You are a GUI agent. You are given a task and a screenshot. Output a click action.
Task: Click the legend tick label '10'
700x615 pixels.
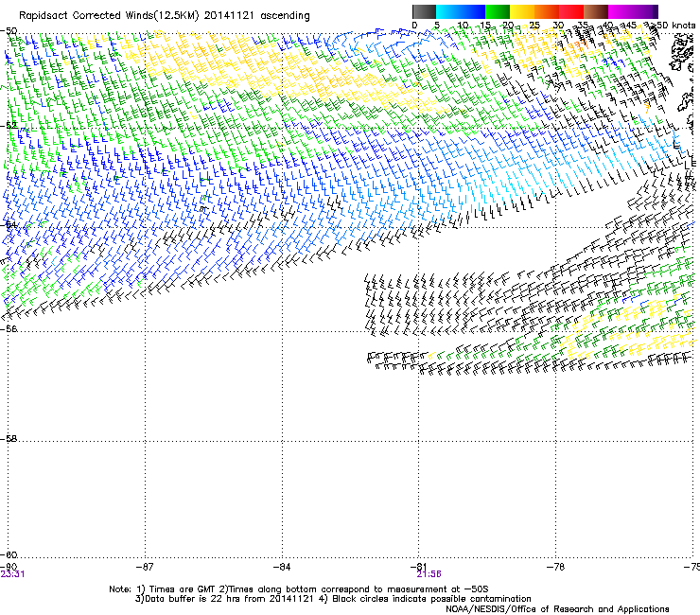tap(463, 26)
